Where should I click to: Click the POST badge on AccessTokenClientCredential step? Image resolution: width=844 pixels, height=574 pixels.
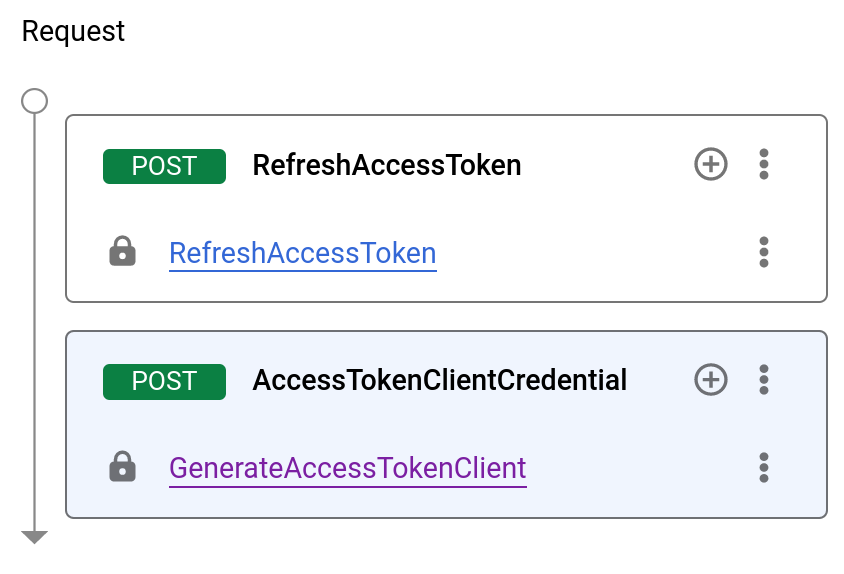click(164, 382)
